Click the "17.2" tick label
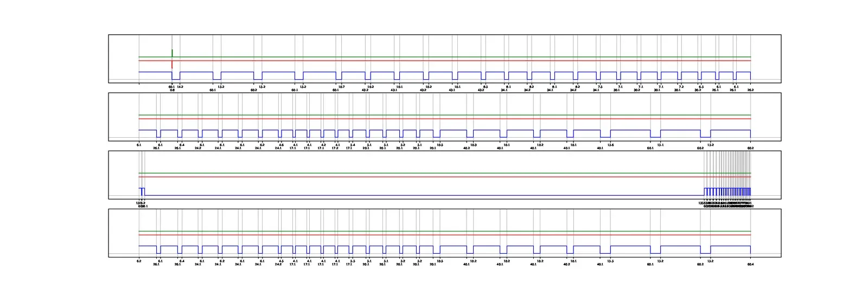 pos(335,148)
